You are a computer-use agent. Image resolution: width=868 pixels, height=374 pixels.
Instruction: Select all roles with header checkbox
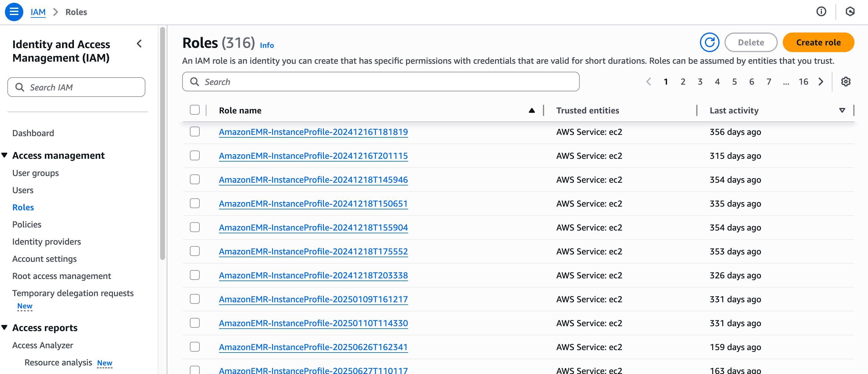tap(194, 110)
